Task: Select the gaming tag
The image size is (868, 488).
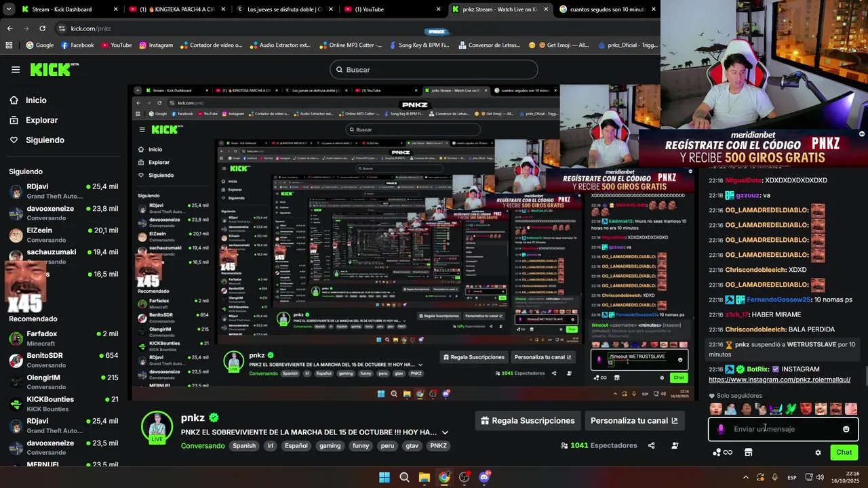Action: tap(330, 446)
